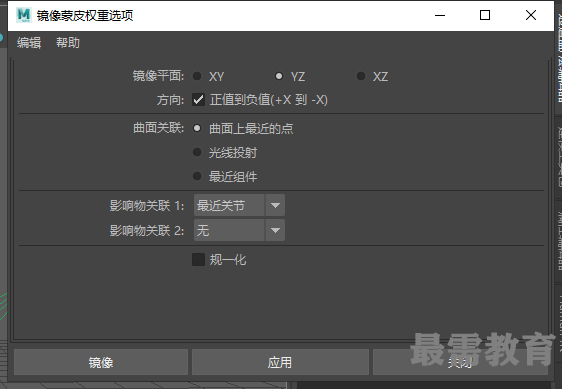This screenshot has height=389, width=562.
Task: Enable the 规一化 checkbox
Action: pyautogui.click(x=198, y=259)
